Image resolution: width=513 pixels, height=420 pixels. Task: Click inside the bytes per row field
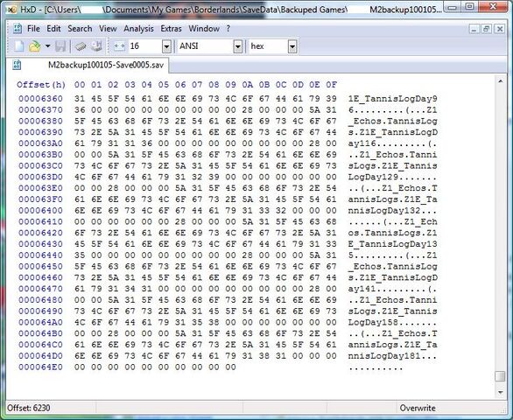pyautogui.click(x=145, y=46)
